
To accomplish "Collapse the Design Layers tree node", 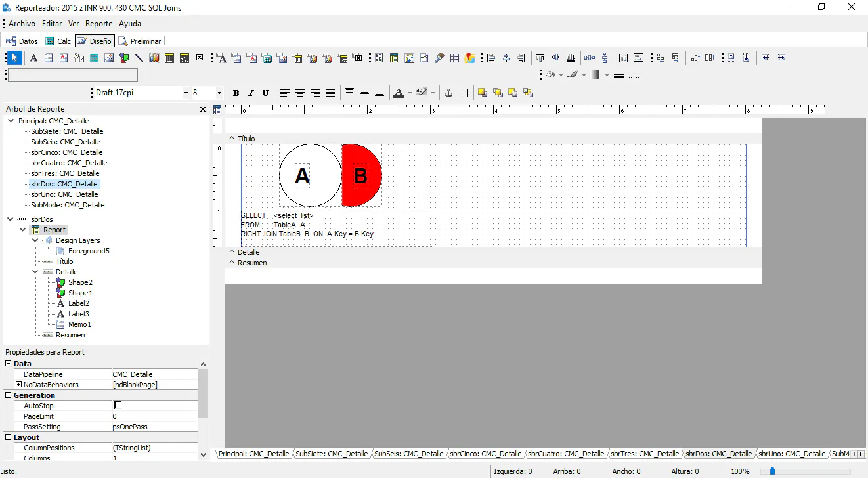I will pos(35,240).
